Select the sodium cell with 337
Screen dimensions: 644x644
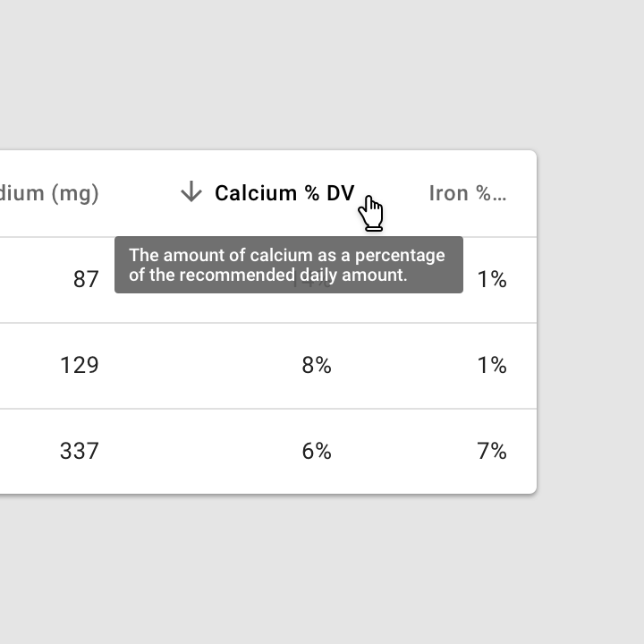[x=80, y=451]
